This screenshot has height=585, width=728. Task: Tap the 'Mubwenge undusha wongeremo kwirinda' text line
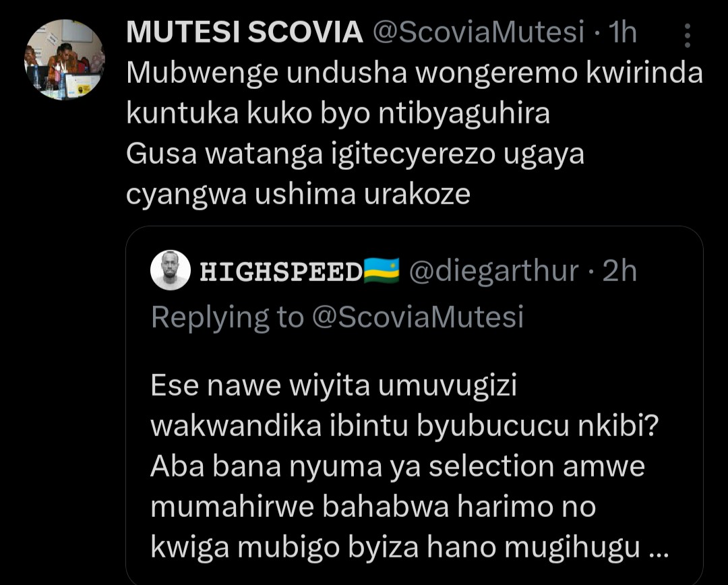pyautogui.click(x=415, y=73)
